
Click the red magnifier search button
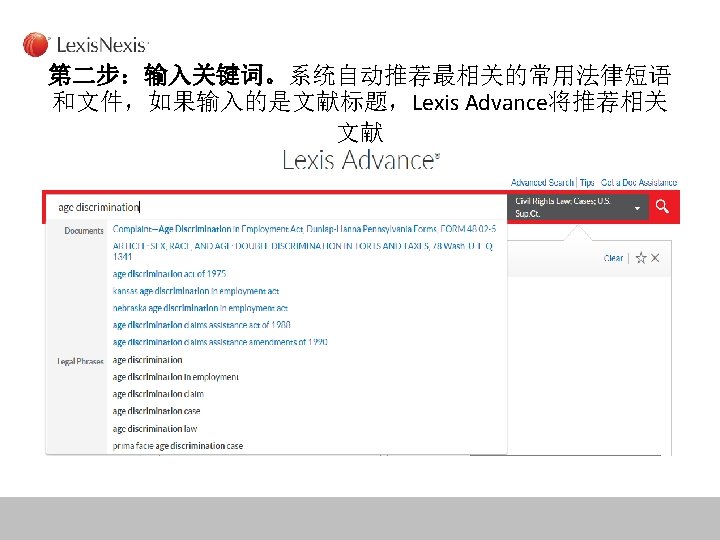(x=662, y=207)
